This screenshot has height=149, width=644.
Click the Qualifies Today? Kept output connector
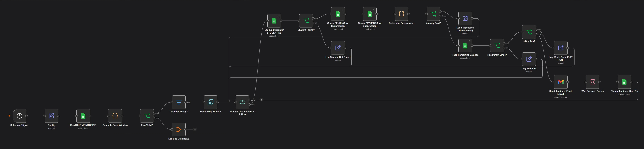(185, 102)
